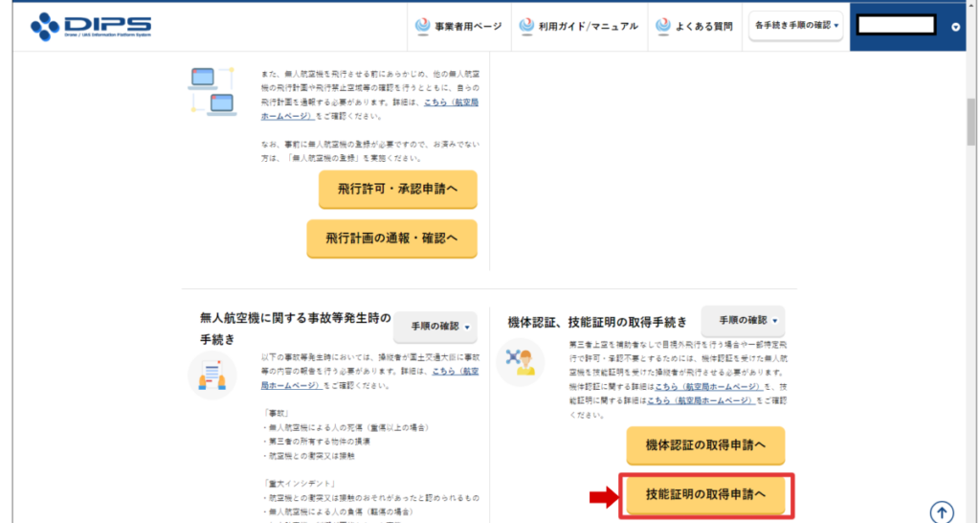Image resolution: width=980 pixels, height=523 pixels.
Task: Click the accident report clipboard icon
Action: (x=212, y=375)
